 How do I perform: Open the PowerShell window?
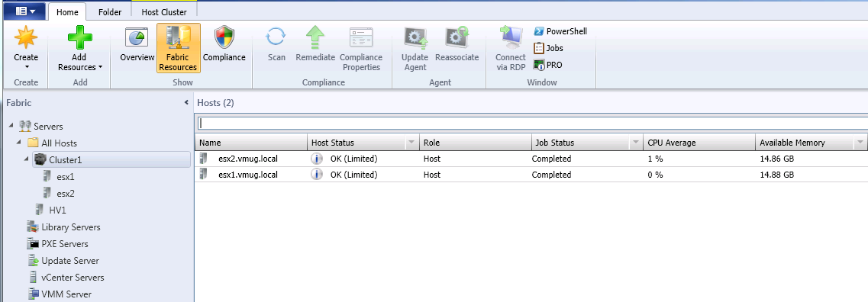560,31
